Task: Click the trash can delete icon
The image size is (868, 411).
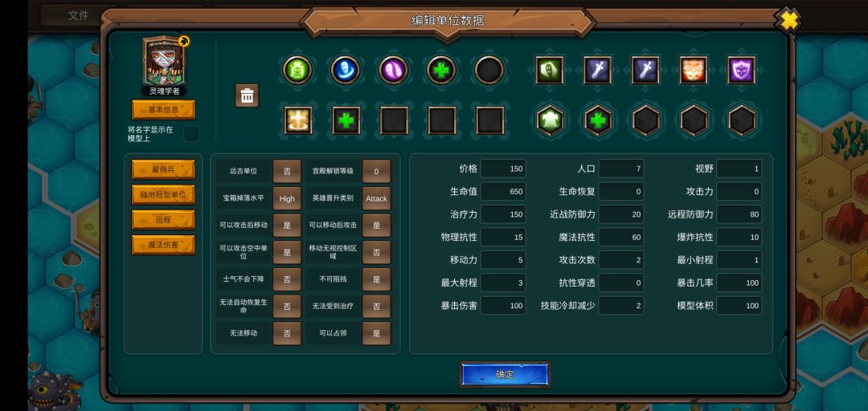Action: (247, 96)
